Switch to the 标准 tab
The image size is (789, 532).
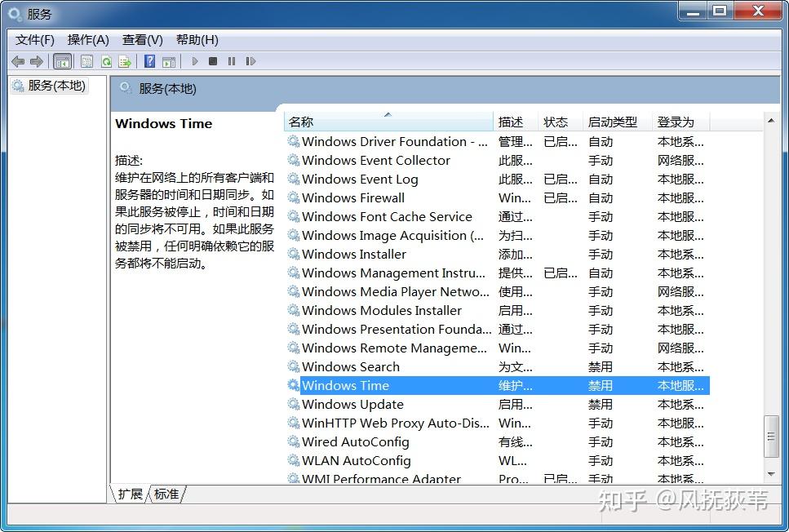click(166, 494)
